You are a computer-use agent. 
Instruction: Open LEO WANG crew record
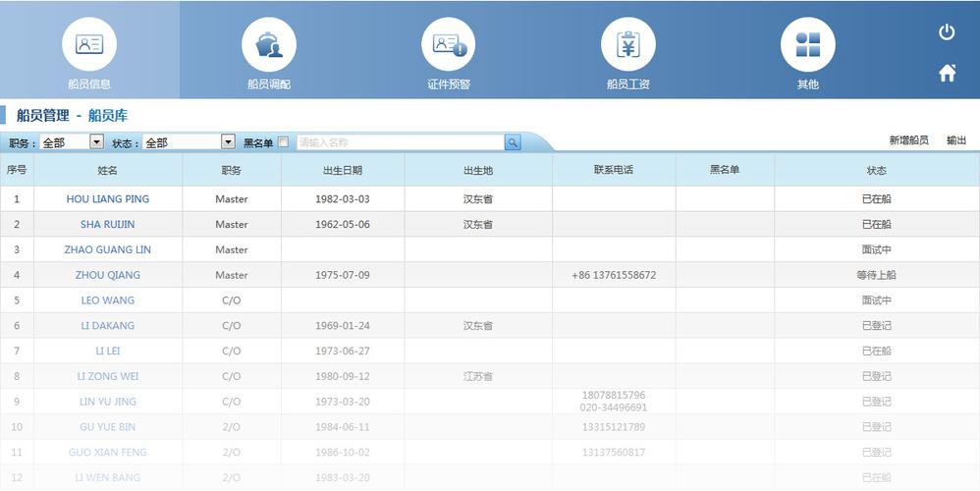pyautogui.click(x=107, y=300)
